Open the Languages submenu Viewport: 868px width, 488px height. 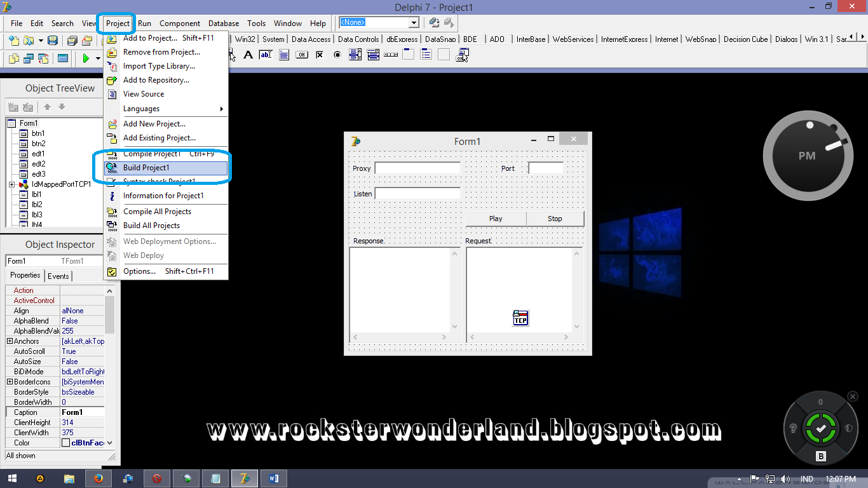[165, 109]
